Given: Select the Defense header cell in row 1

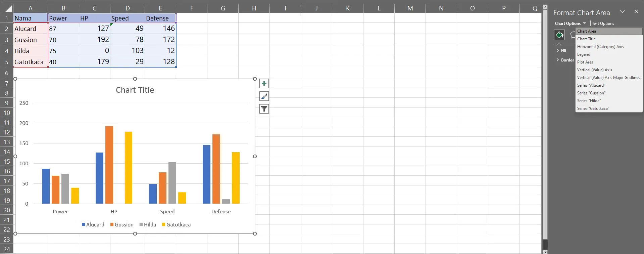Looking at the screenshot, I should click(160, 18).
